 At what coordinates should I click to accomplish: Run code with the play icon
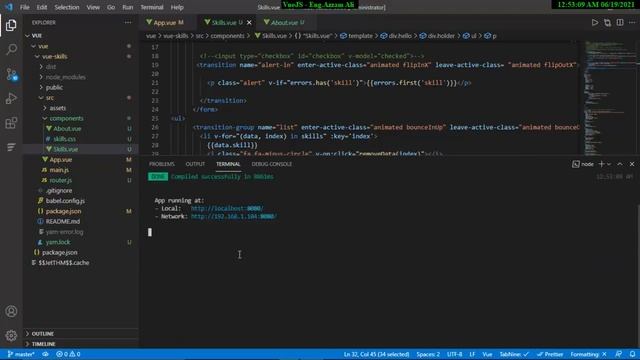(595, 23)
